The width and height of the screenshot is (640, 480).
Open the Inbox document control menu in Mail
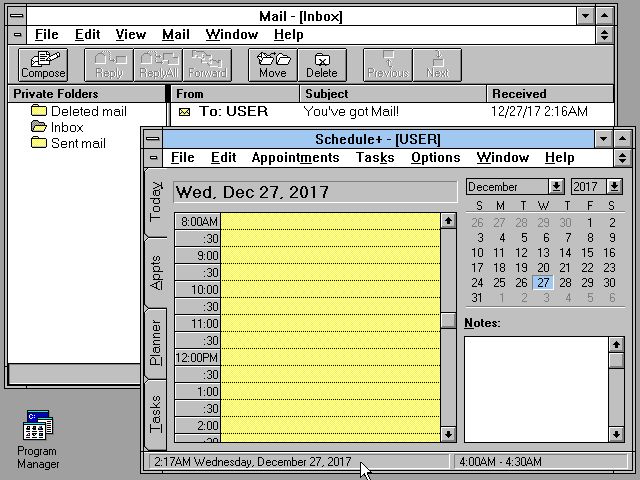tap(17, 35)
